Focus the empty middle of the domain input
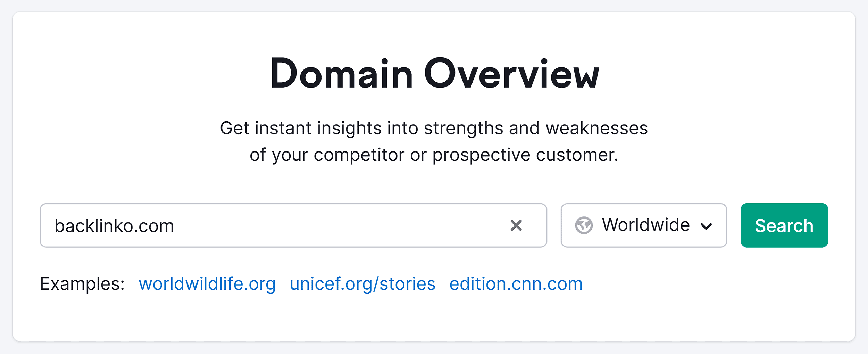 tap(330, 225)
